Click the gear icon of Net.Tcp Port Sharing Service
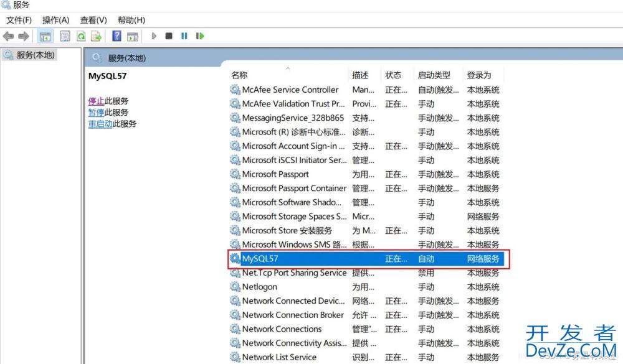The image size is (623, 364). 235,273
